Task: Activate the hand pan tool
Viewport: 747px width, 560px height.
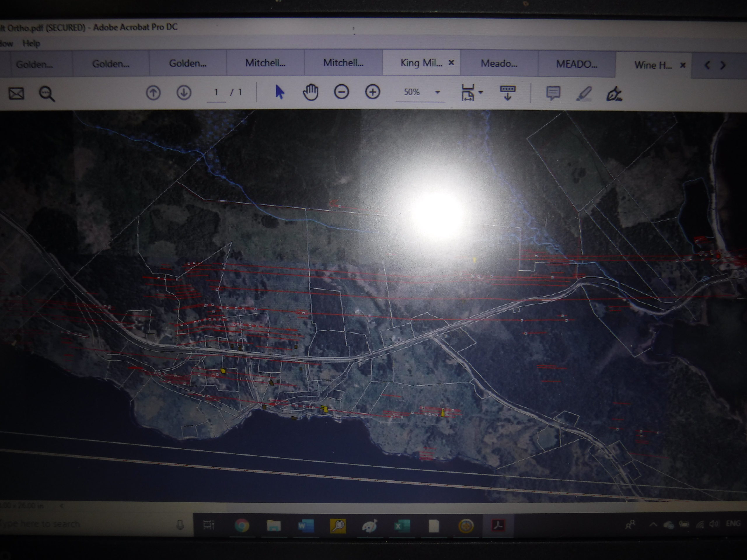Action: pos(310,92)
